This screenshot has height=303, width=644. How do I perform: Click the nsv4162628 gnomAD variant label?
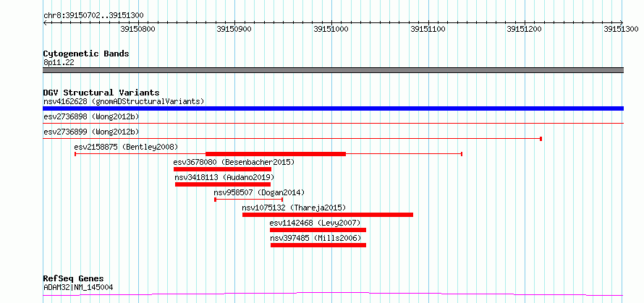coord(124,101)
